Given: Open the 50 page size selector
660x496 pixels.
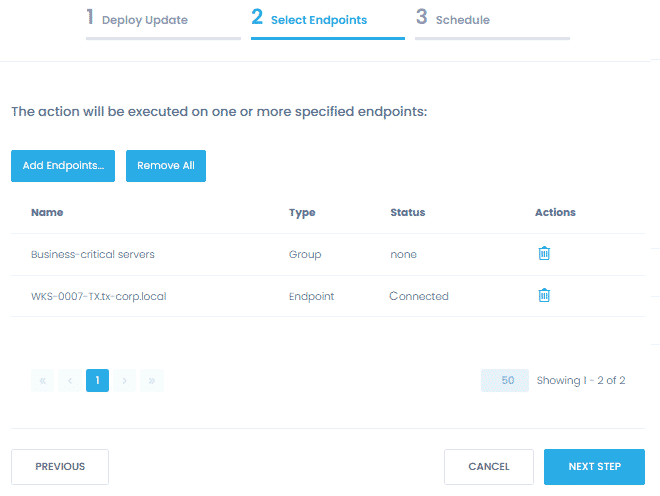Looking at the screenshot, I should 505,380.
